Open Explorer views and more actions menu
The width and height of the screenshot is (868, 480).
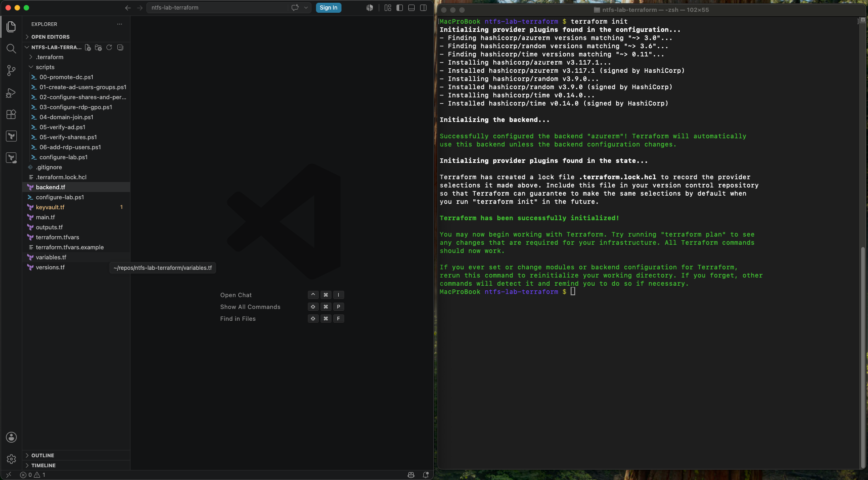pyautogui.click(x=120, y=24)
